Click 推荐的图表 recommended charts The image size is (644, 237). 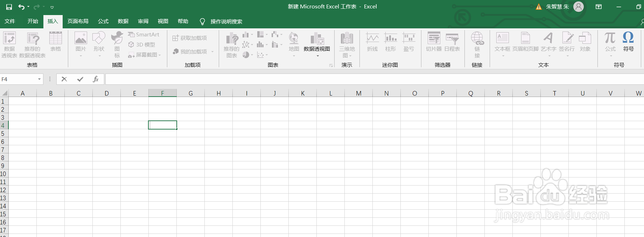pyautogui.click(x=232, y=45)
